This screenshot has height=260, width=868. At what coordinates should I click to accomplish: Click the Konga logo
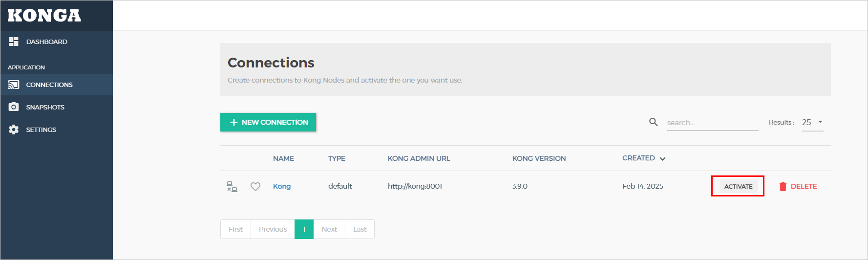point(44,16)
